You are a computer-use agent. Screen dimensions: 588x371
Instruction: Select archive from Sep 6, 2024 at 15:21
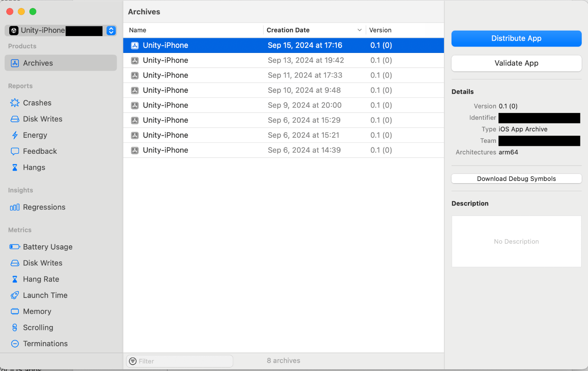coord(283,135)
